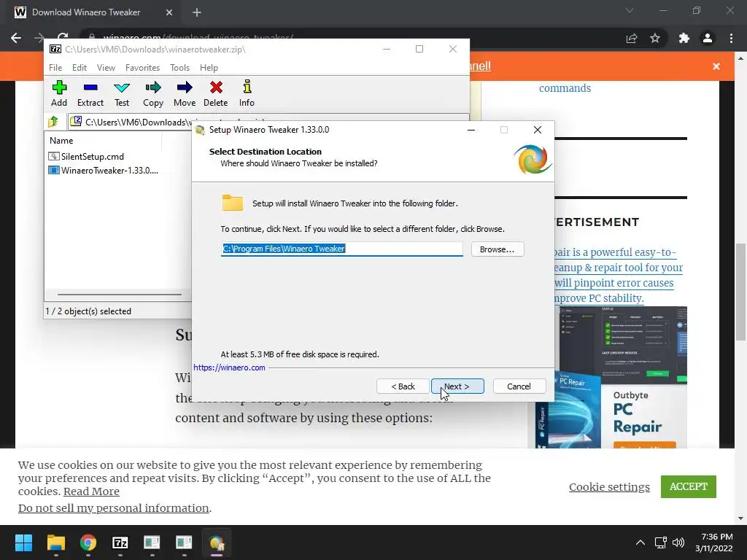Click the Chrome back arrow
The height and width of the screenshot is (560, 747).
pyautogui.click(x=16, y=38)
